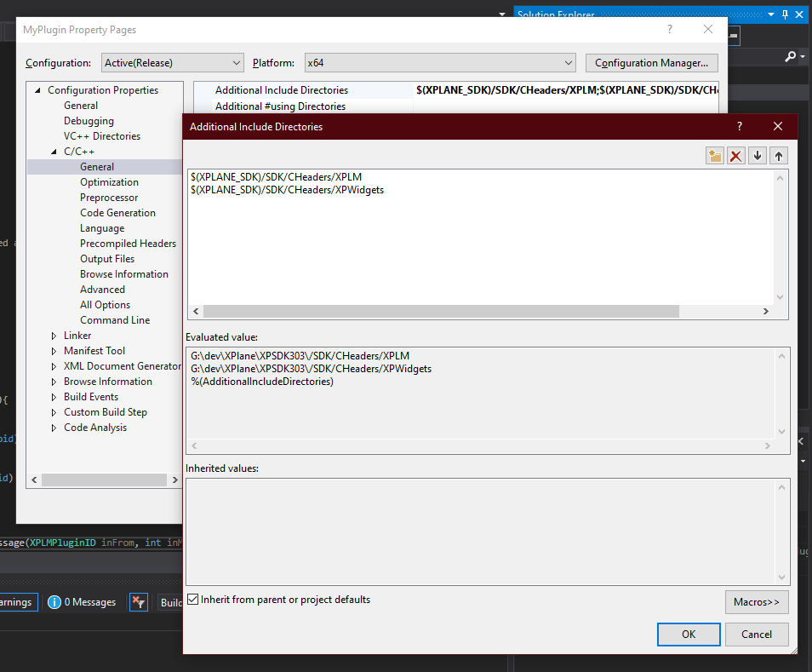This screenshot has height=672, width=812.
Task: Move an include directory down using the down-arrow icon
Action: point(757,155)
